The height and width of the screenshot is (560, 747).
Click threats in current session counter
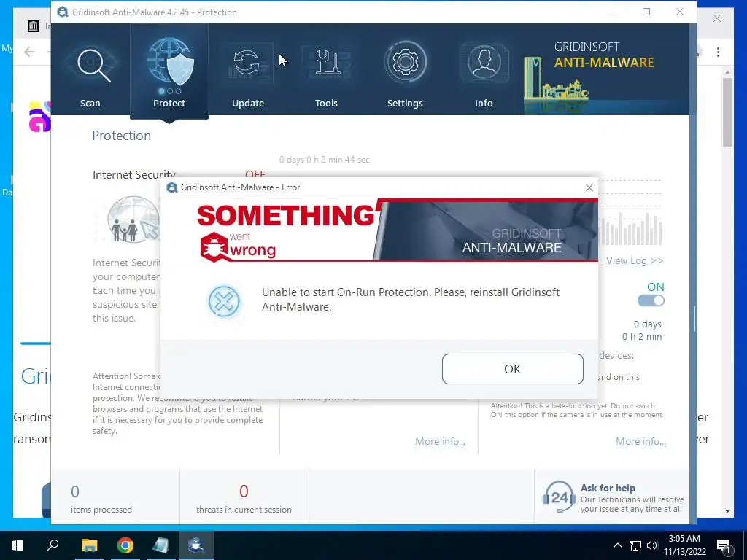click(244, 499)
